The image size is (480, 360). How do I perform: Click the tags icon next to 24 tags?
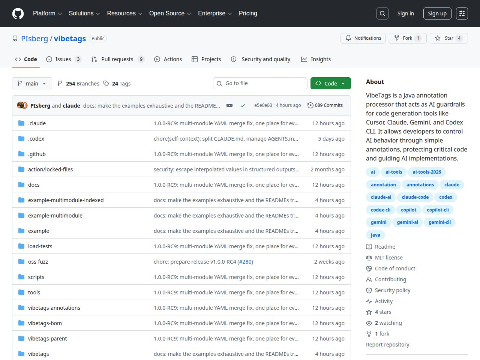[x=106, y=83]
